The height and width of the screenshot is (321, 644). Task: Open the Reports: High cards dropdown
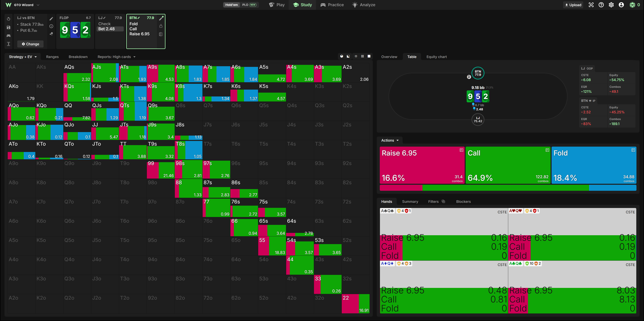[117, 57]
